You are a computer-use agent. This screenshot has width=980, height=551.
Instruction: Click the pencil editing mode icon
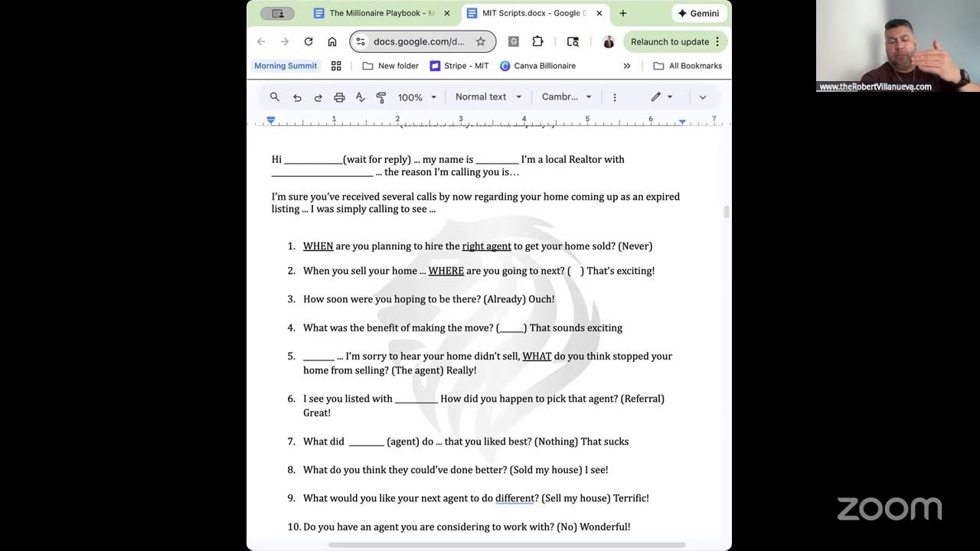point(656,97)
